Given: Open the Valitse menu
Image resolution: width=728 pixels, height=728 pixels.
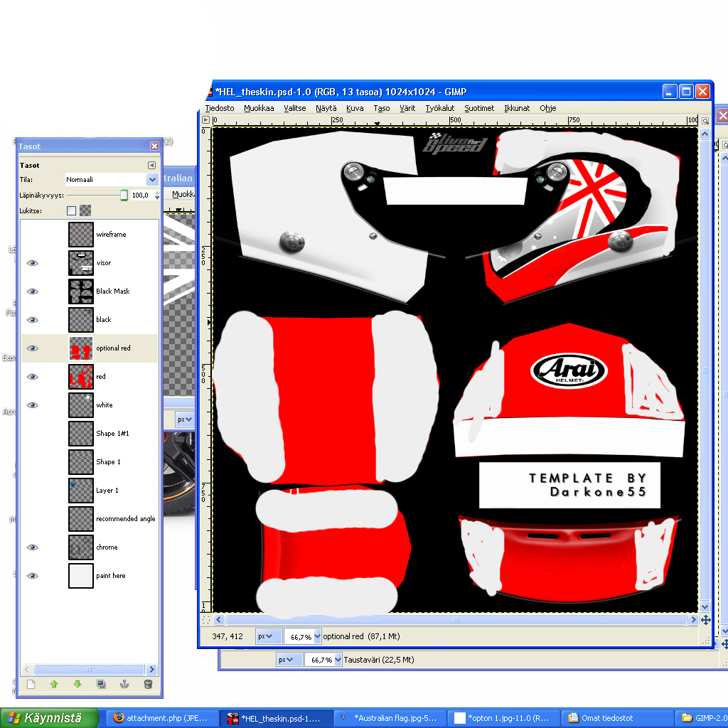Looking at the screenshot, I should (x=295, y=108).
